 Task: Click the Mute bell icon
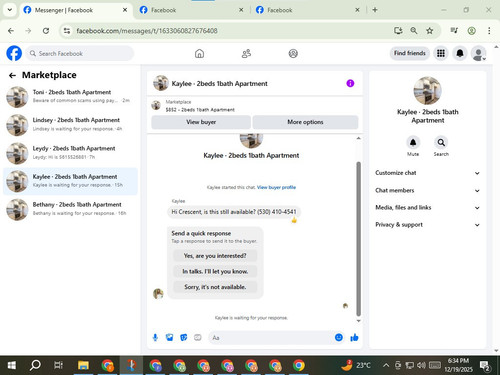point(413,143)
